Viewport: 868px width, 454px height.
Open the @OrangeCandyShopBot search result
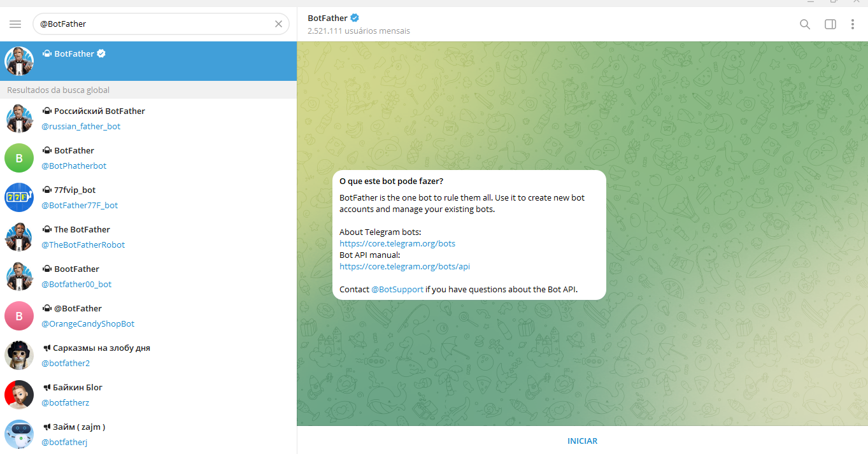point(148,316)
